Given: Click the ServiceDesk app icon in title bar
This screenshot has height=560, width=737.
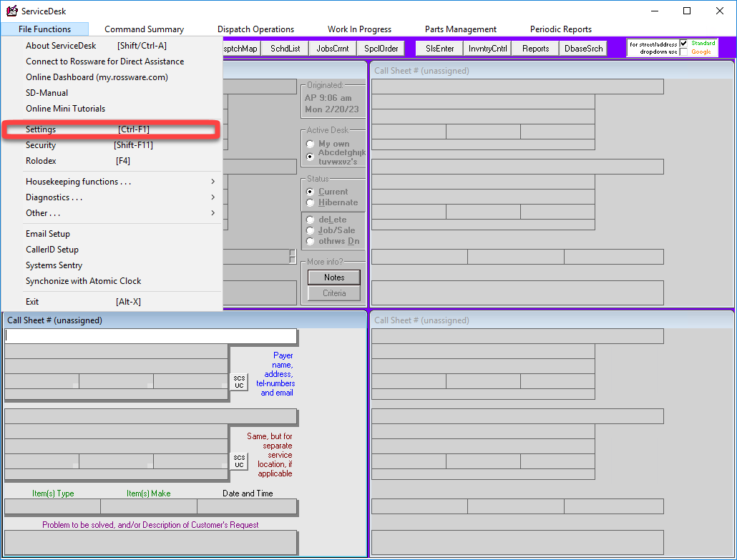Looking at the screenshot, I should point(11,11).
